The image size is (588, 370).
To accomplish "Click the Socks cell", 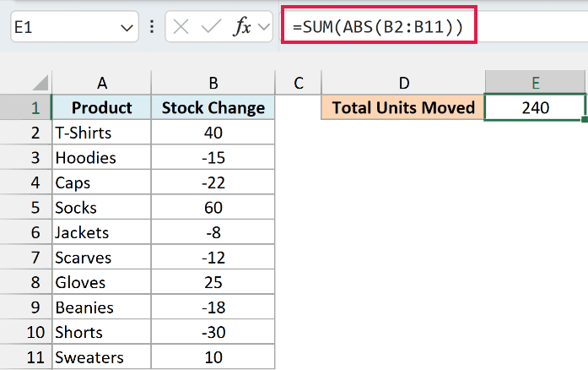I will 101,207.
